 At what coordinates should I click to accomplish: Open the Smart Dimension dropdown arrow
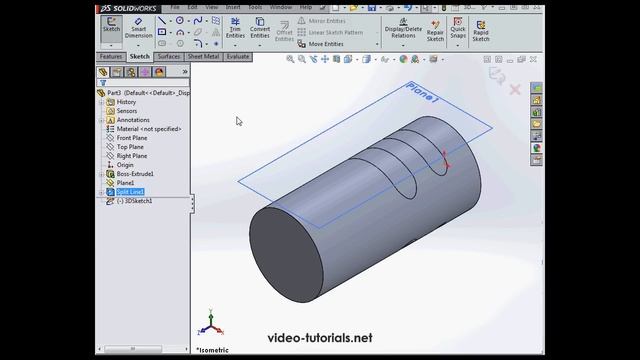[x=138, y=45]
